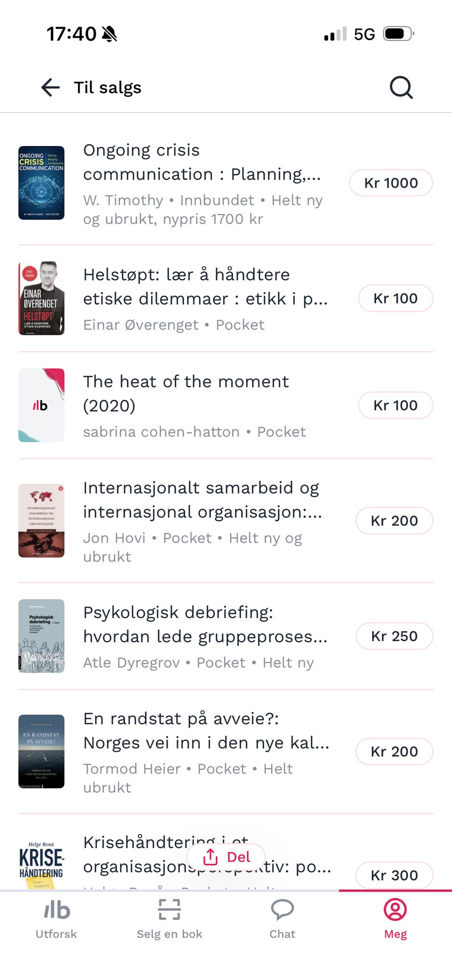452x980 pixels.
Task: Tap the Kr 1000 price button
Action: [391, 183]
